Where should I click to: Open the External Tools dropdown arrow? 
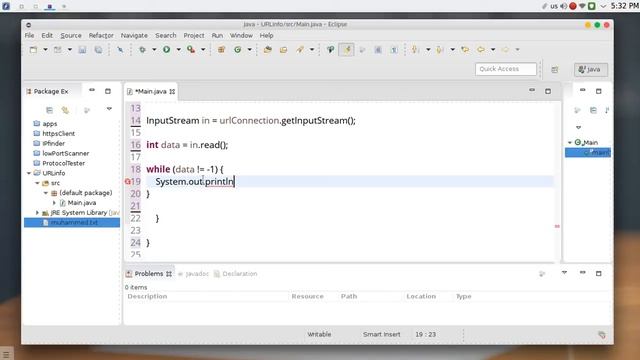tap(203, 50)
